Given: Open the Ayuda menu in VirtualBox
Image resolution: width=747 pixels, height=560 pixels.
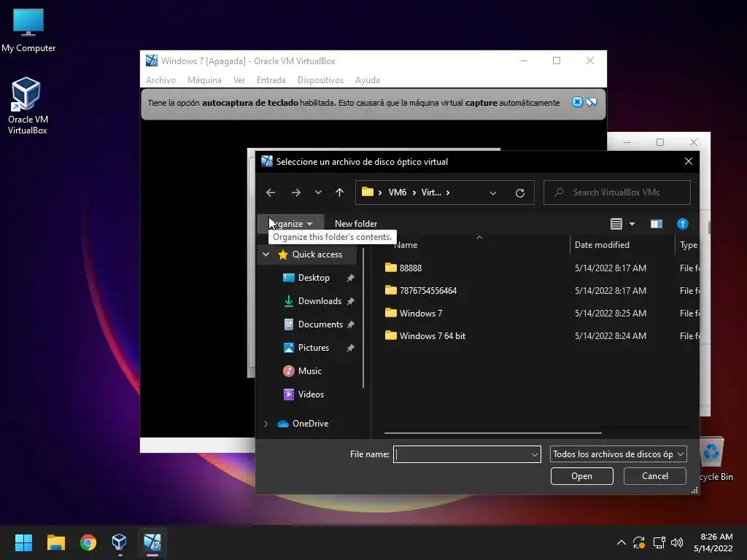Looking at the screenshot, I should point(368,80).
